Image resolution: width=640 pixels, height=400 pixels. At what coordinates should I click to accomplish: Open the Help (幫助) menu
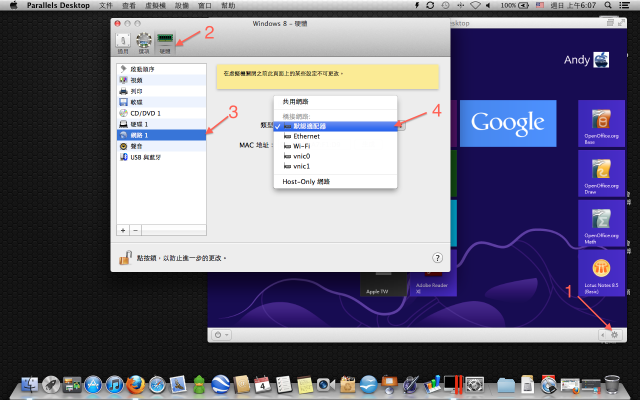tap(228, 5)
